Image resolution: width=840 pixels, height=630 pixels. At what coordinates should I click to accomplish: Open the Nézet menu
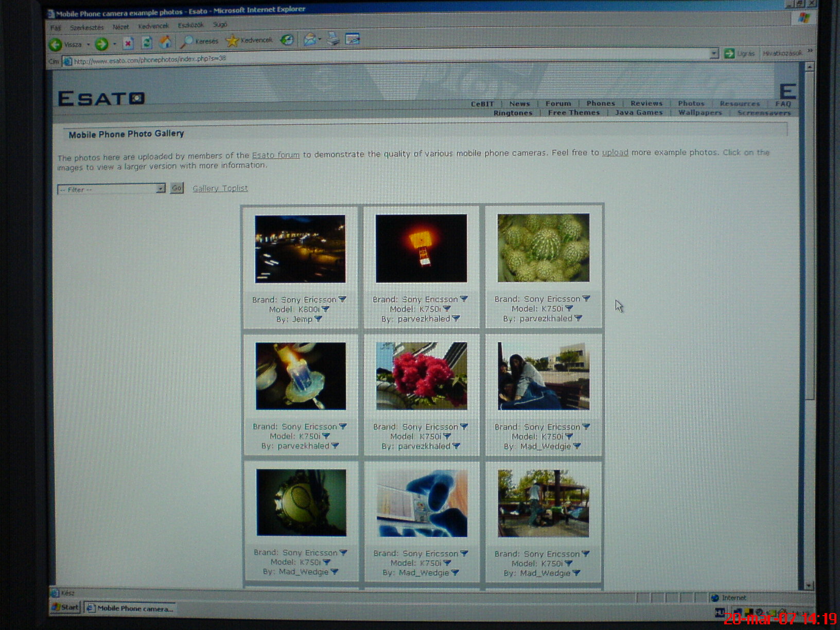[x=121, y=27]
